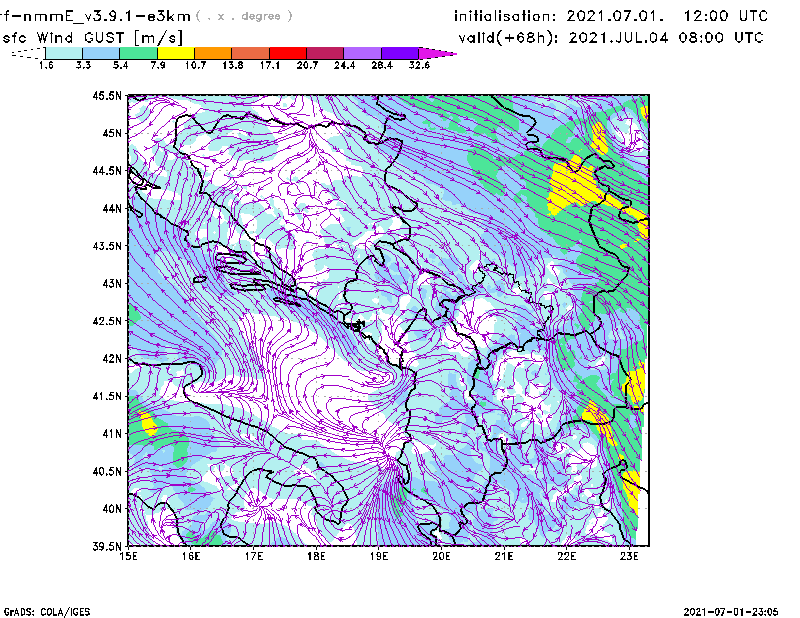Pick the red 17.1–20.7 legend swatch
This screenshot has width=800, height=618.
point(288,53)
